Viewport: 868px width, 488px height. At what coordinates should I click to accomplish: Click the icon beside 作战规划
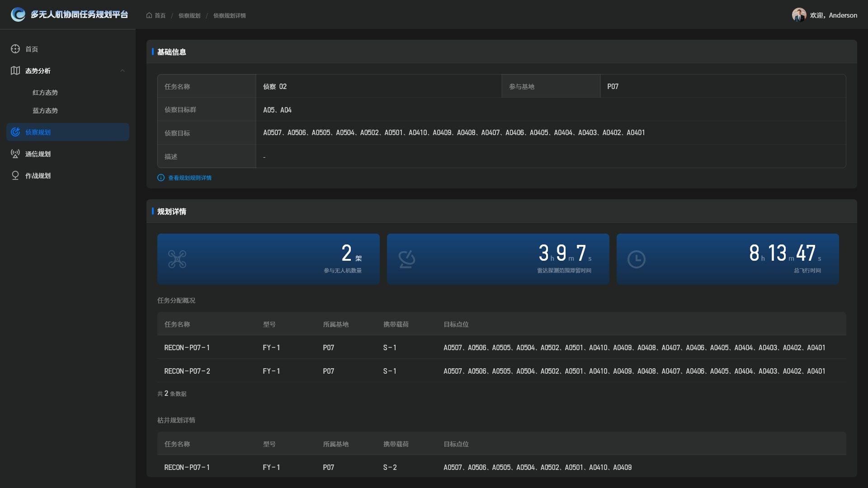pos(15,175)
